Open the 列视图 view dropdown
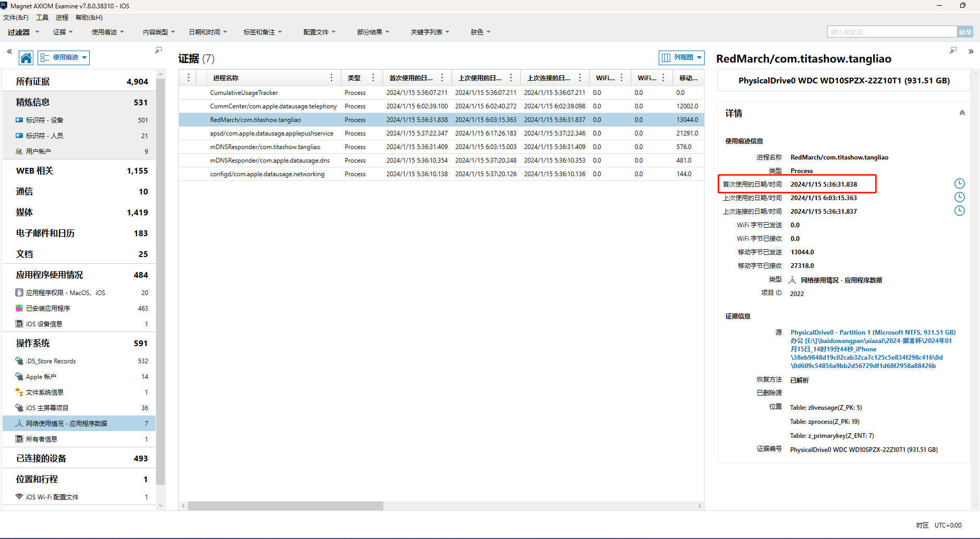 tap(681, 58)
